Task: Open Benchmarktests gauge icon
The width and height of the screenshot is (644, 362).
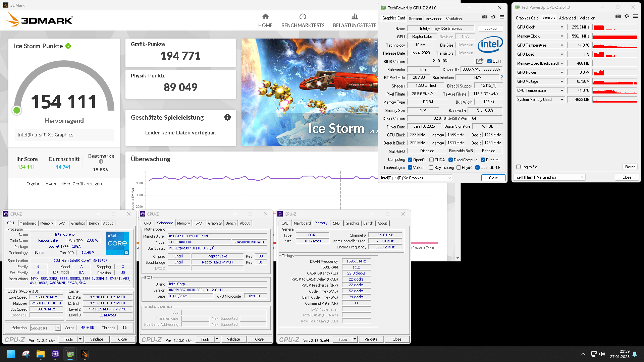Action: click(x=303, y=16)
